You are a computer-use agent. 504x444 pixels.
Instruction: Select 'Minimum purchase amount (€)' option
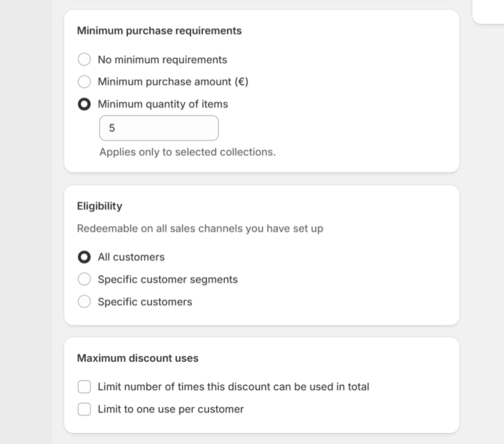[84, 82]
